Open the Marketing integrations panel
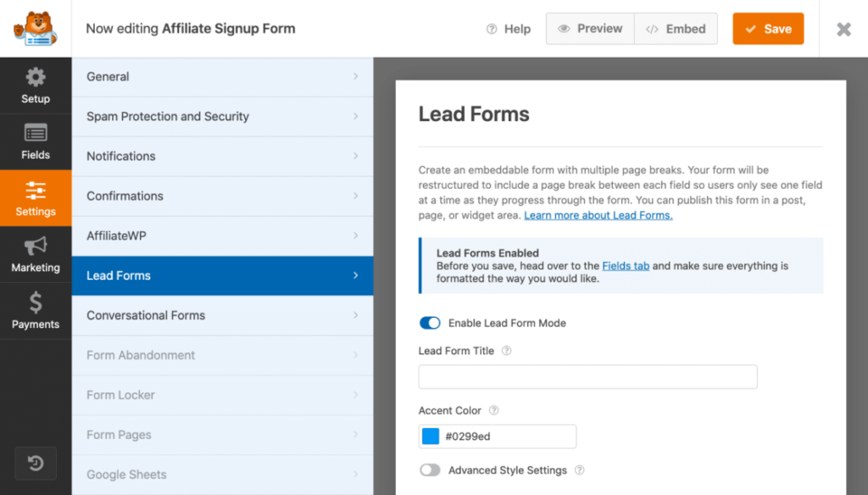Viewport: 868px width, 495px height. click(36, 253)
